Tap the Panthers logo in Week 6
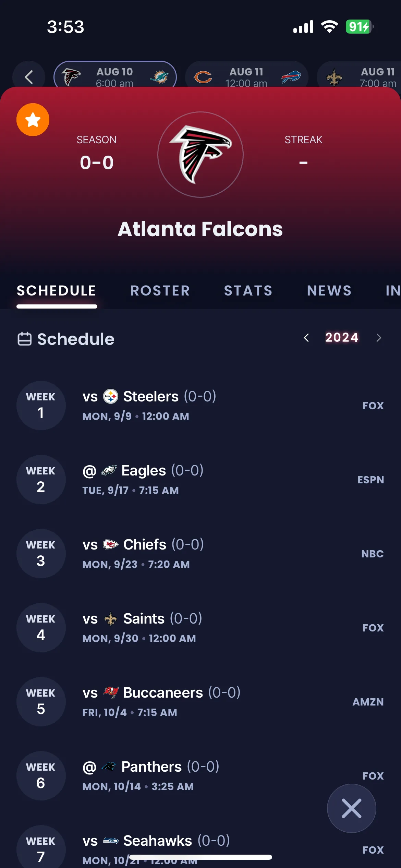Image resolution: width=401 pixels, height=868 pixels. [x=109, y=767]
